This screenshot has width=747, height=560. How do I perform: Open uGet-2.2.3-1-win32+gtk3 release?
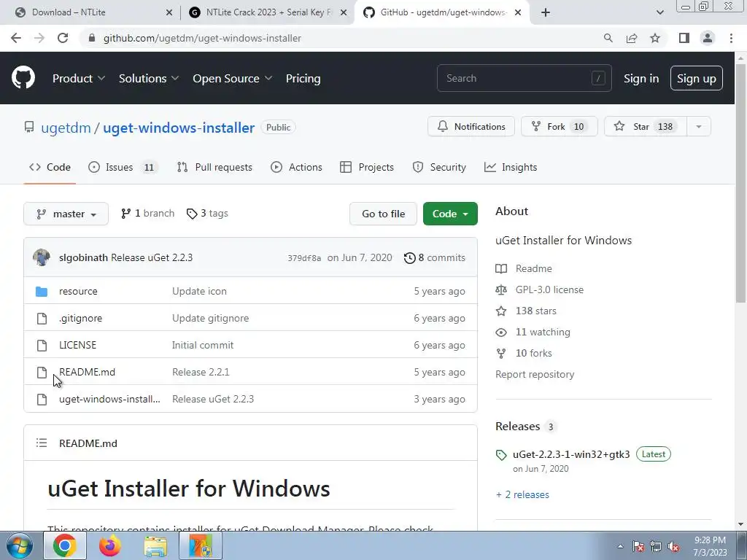571,454
